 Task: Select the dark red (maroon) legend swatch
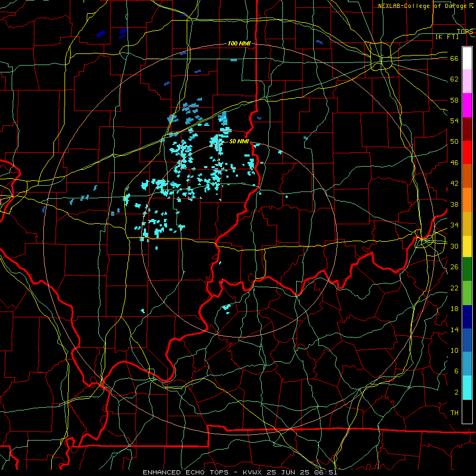467,129
